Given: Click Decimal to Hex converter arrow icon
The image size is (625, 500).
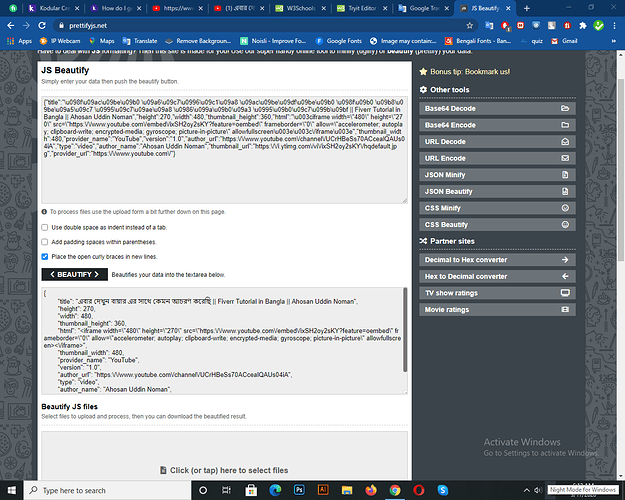Looking at the screenshot, I should click(x=565, y=260).
